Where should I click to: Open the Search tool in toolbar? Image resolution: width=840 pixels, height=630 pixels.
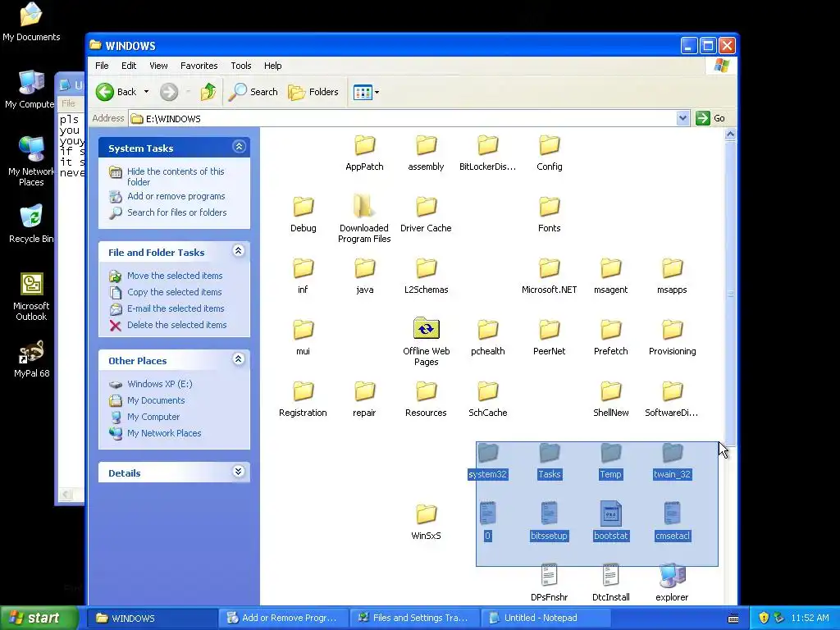click(253, 92)
